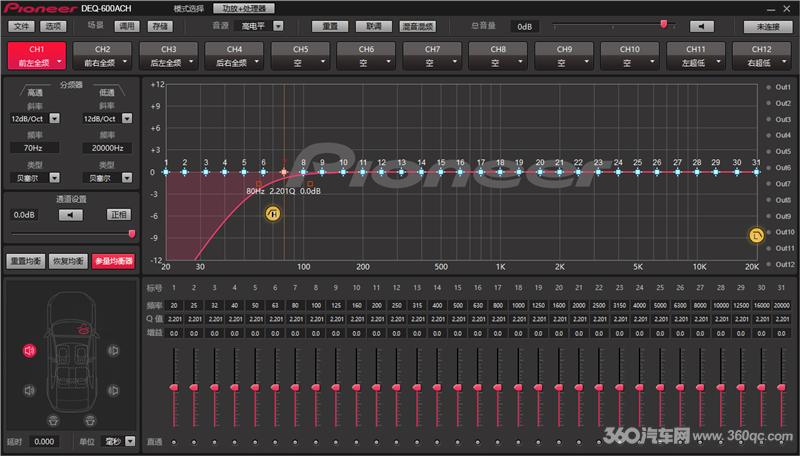Viewport: 800px width, 456px height.
Task: Click the 20000Hz band 31 fader handle
Action: (x=781, y=388)
